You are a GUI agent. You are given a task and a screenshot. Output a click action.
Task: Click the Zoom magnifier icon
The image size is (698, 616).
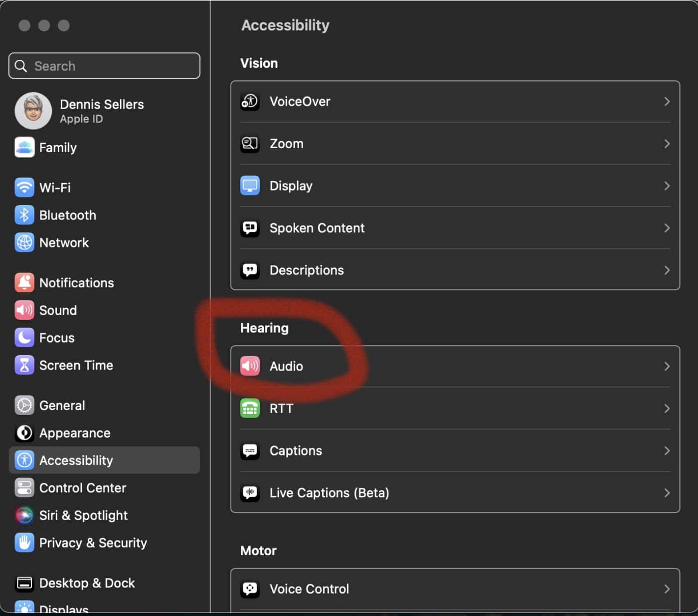(x=250, y=144)
